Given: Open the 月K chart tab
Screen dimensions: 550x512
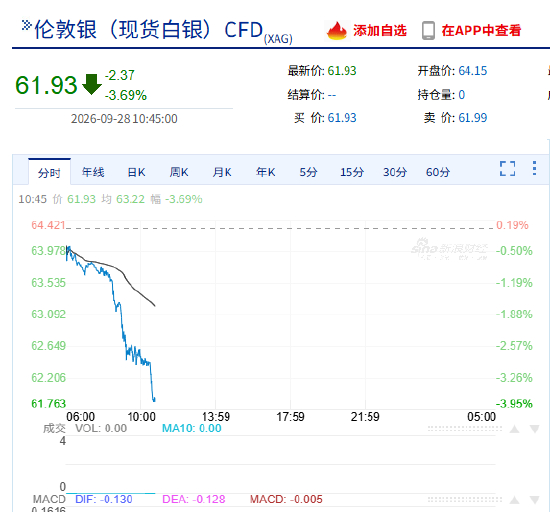Looking at the screenshot, I should coord(222,172).
